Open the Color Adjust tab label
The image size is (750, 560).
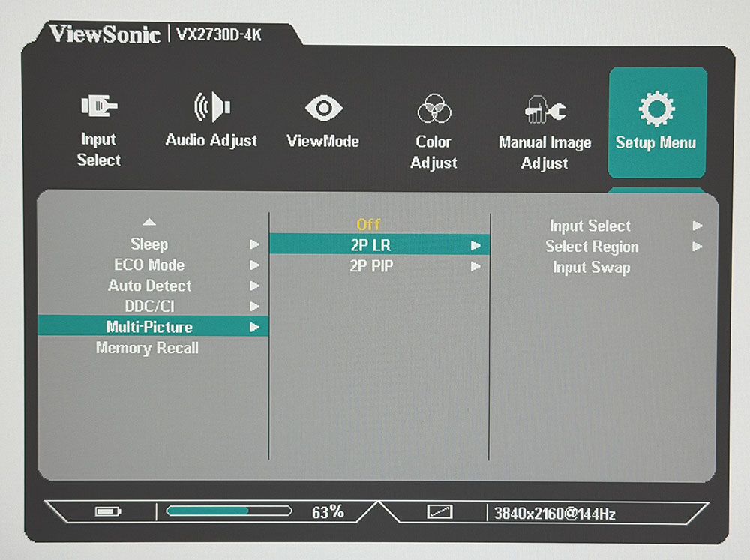(433, 152)
